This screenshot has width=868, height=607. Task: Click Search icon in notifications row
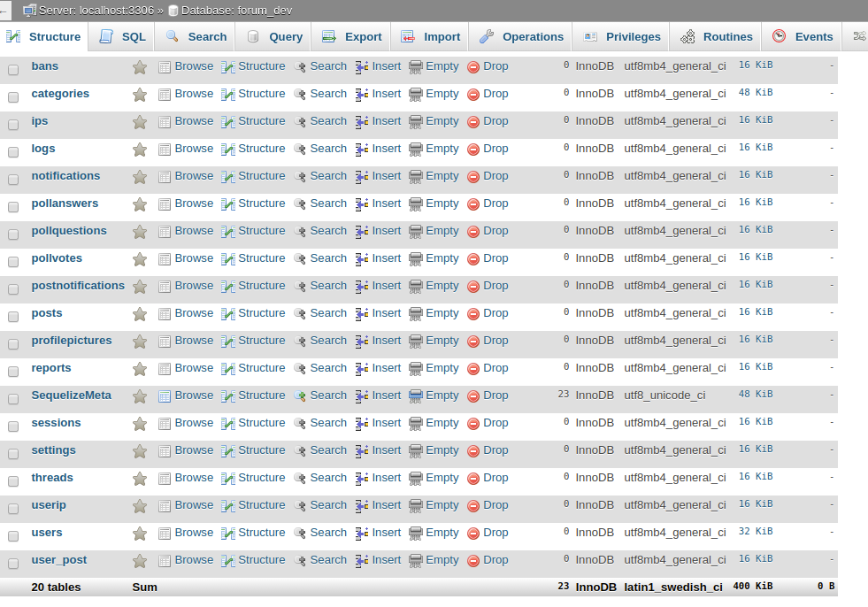click(x=300, y=177)
